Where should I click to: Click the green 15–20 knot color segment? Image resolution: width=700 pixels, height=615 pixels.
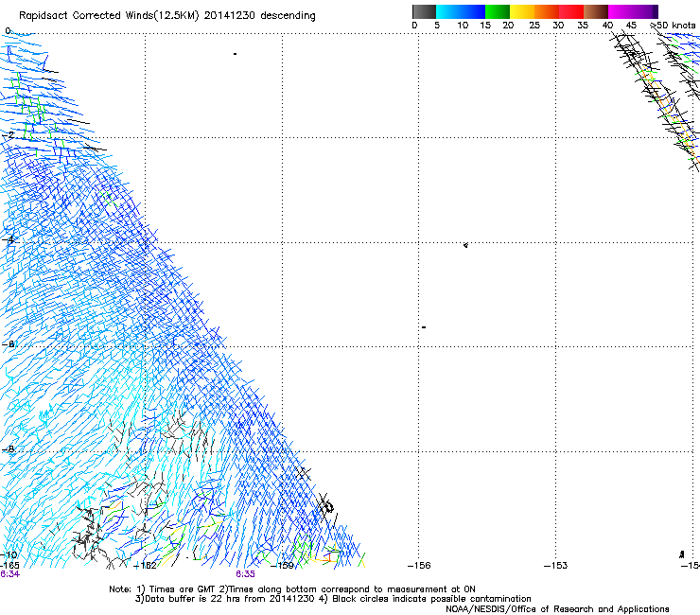pos(498,11)
